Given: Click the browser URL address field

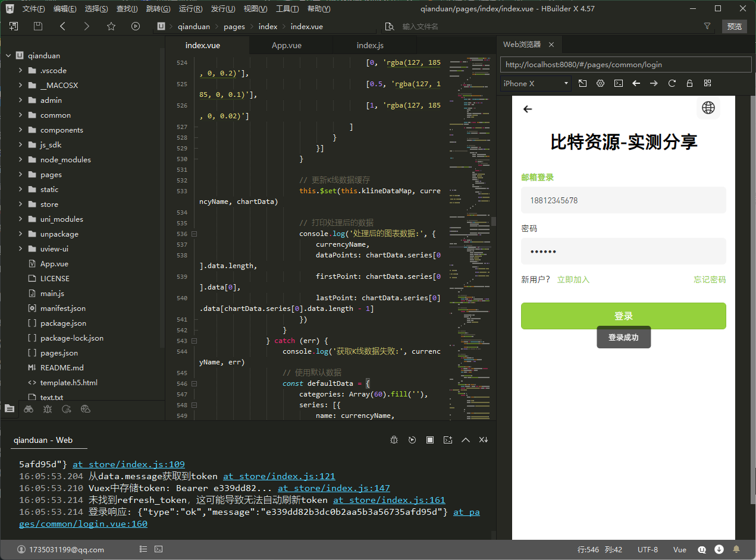Looking at the screenshot, I should (626, 65).
